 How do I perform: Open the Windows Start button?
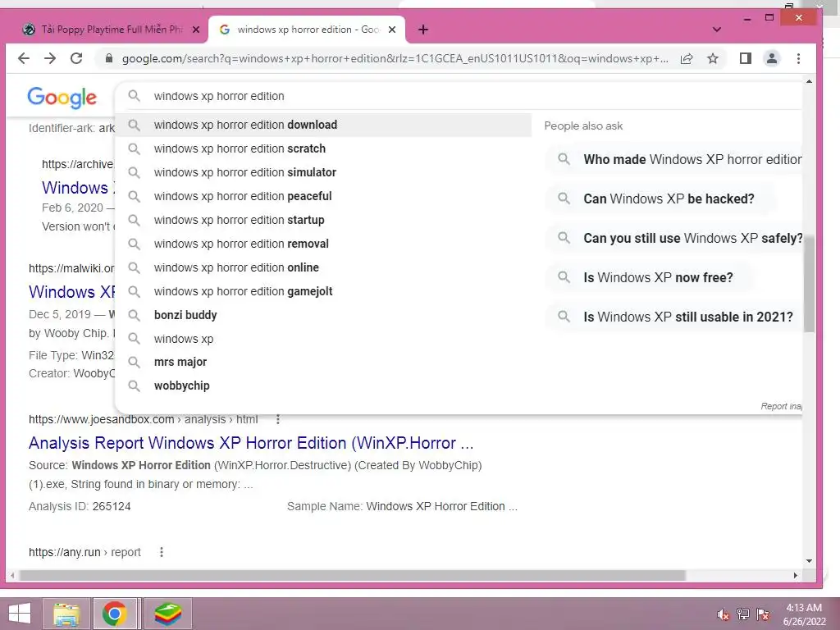(x=20, y=614)
